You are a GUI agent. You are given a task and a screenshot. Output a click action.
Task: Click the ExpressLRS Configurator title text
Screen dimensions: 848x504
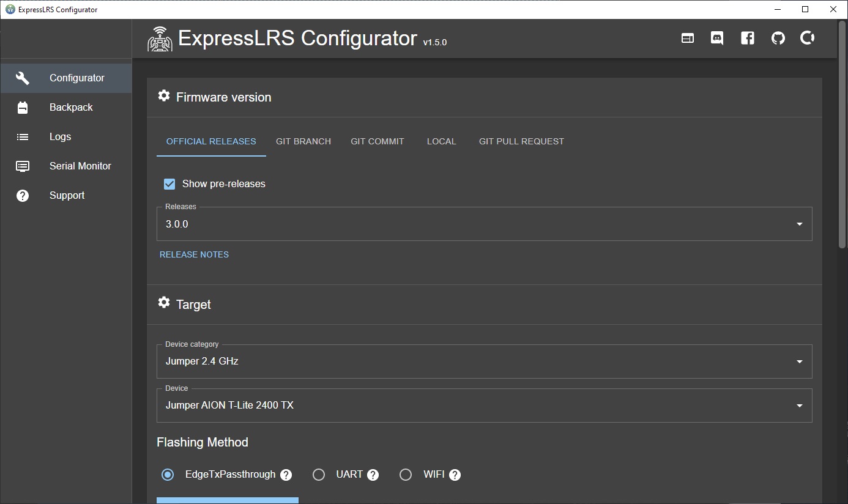(x=297, y=38)
